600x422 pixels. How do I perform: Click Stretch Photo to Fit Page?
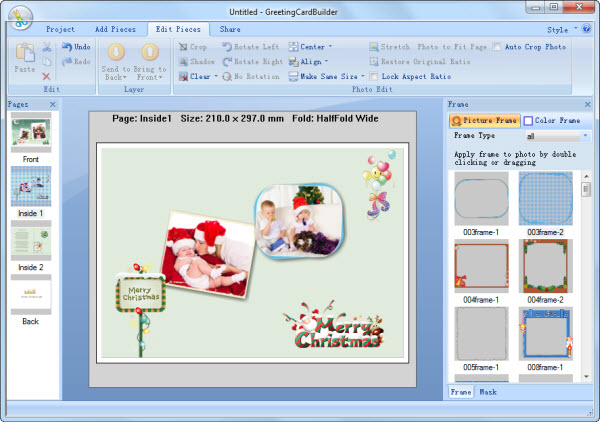(x=428, y=47)
